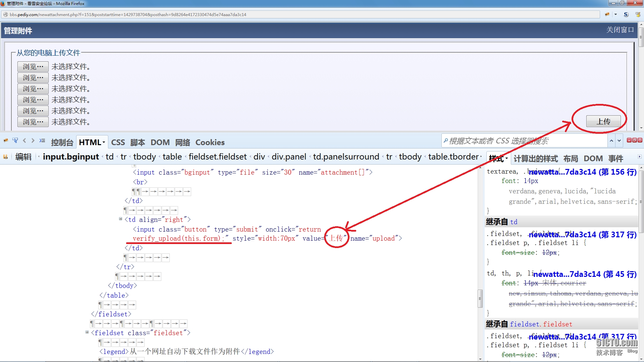Open the Cookies tab
644x362 pixels.
(x=210, y=142)
